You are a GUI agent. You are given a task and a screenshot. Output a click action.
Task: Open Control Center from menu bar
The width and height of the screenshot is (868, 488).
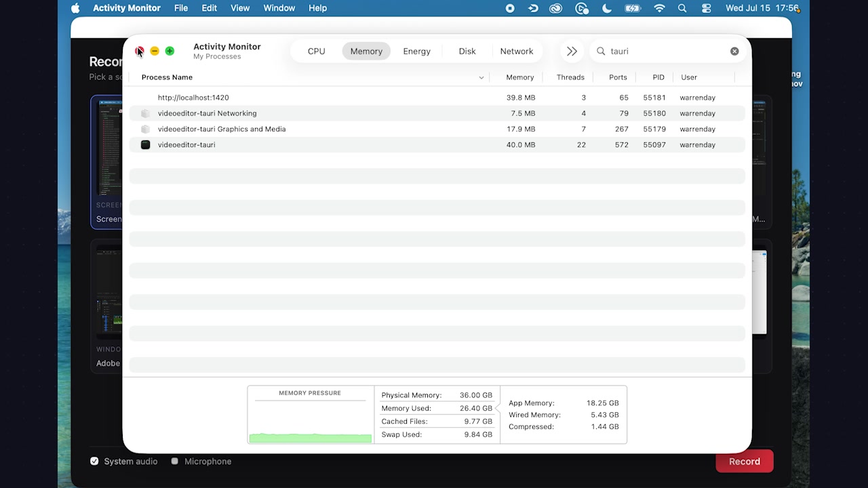(x=707, y=8)
